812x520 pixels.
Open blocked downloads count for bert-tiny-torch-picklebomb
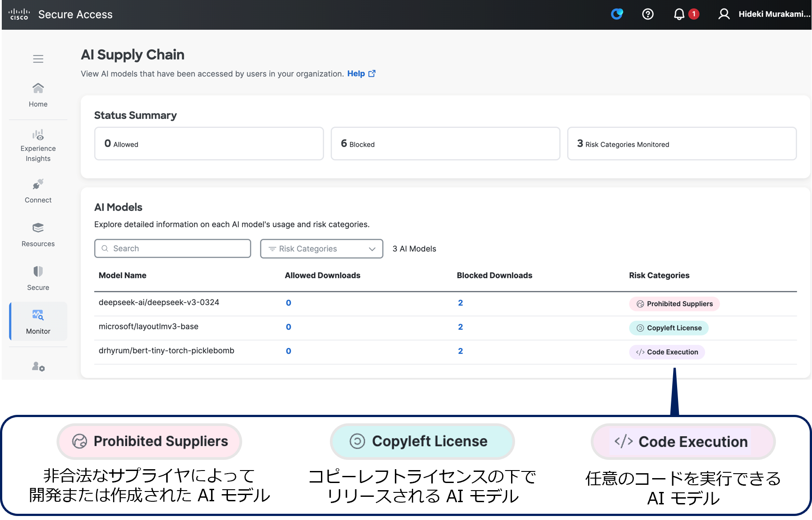click(x=460, y=351)
